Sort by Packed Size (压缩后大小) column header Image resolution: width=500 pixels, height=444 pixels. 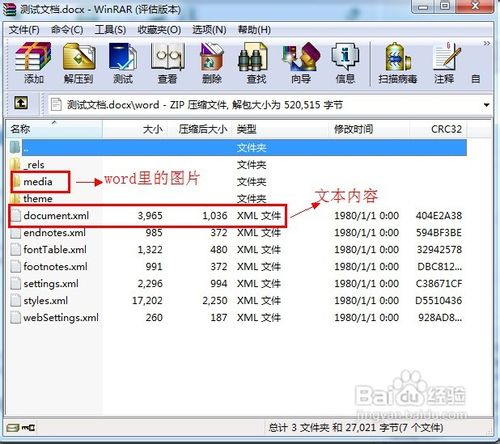199,129
